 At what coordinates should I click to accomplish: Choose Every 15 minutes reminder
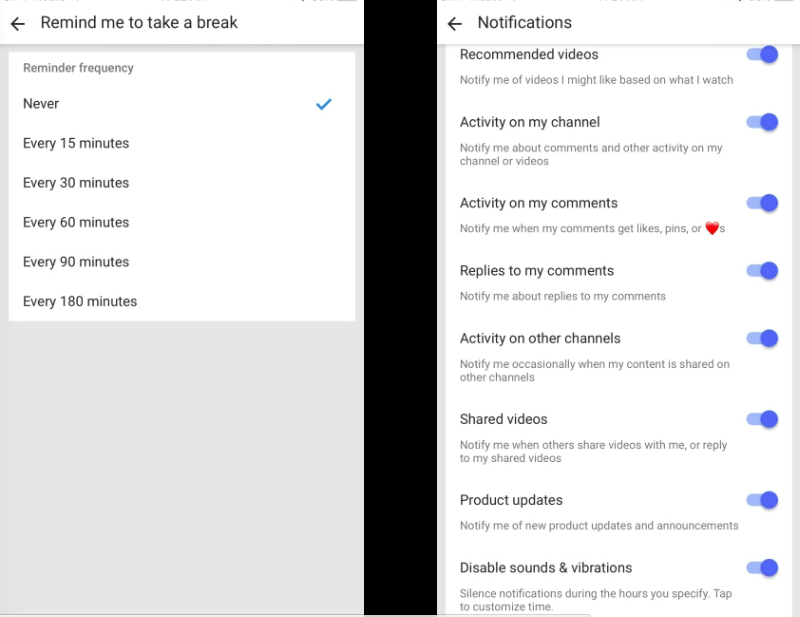pyautogui.click(x=76, y=143)
